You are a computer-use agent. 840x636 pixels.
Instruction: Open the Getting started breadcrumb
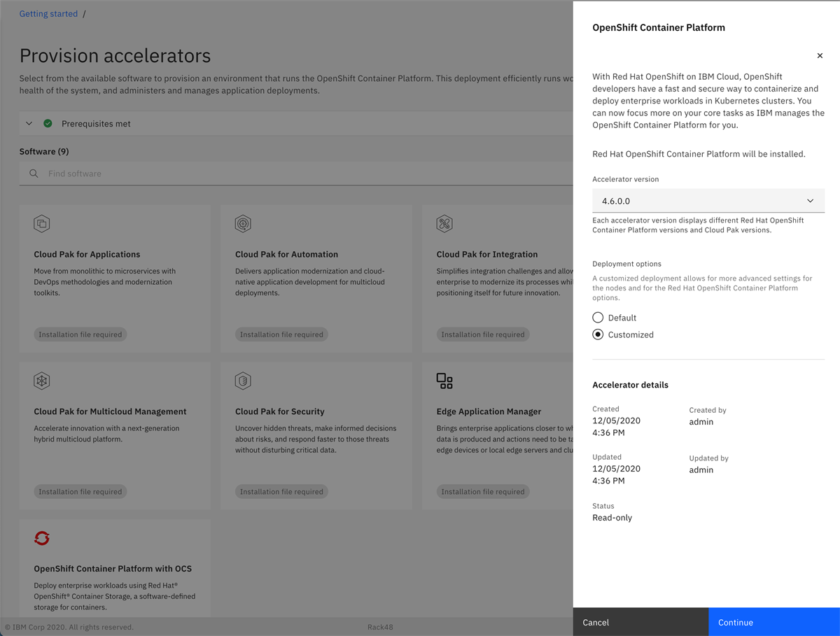click(48, 13)
